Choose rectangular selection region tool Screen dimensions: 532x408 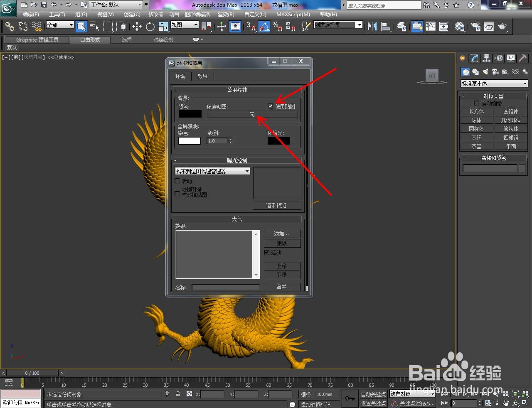pyautogui.click(x=108, y=27)
